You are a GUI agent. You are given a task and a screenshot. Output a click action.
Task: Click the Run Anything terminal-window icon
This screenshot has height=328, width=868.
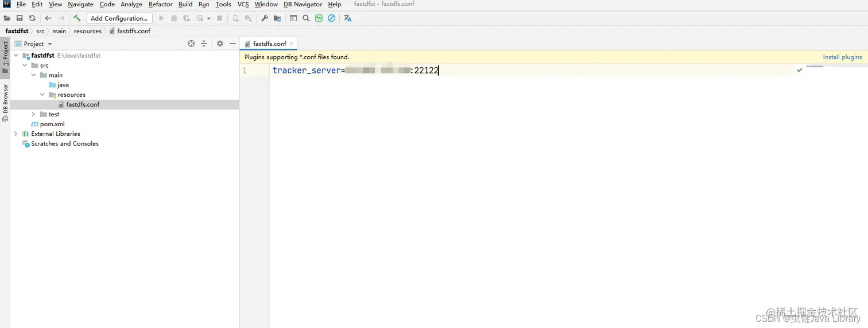[293, 18]
